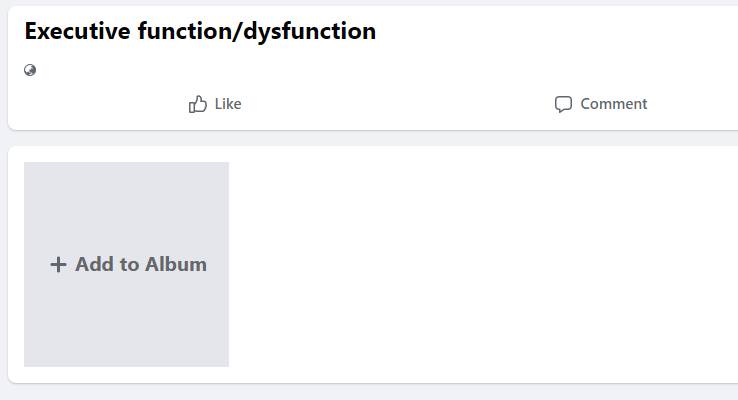
Task: Open the comment box for this album
Action: pos(601,104)
